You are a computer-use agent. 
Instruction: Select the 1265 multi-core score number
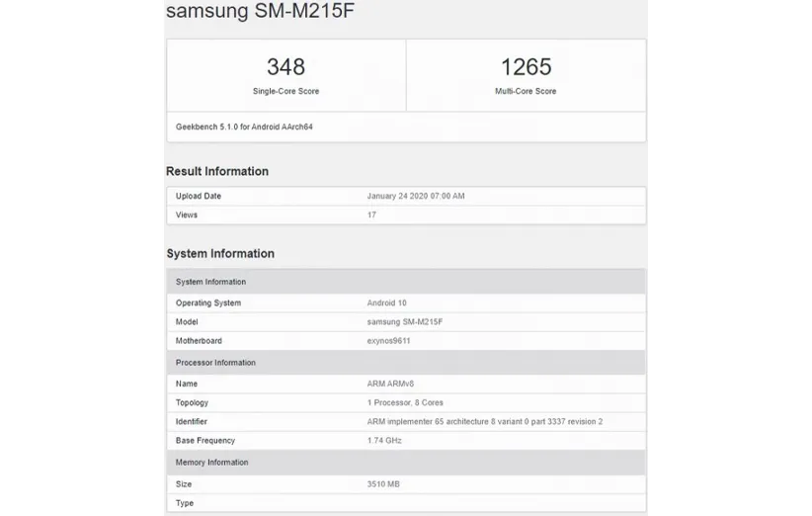click(x=526, y=66)
